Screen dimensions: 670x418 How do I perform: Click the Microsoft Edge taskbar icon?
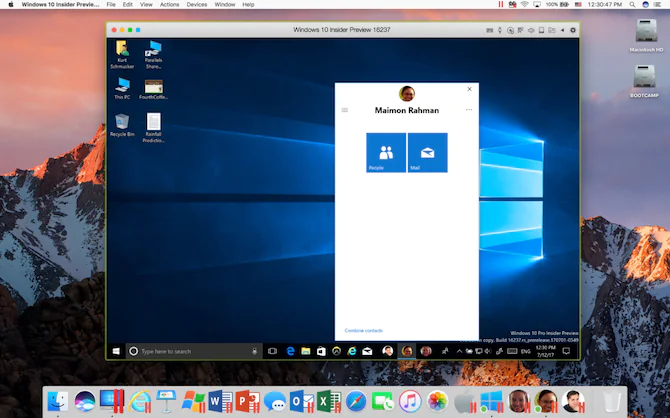(x=290, y=351)
